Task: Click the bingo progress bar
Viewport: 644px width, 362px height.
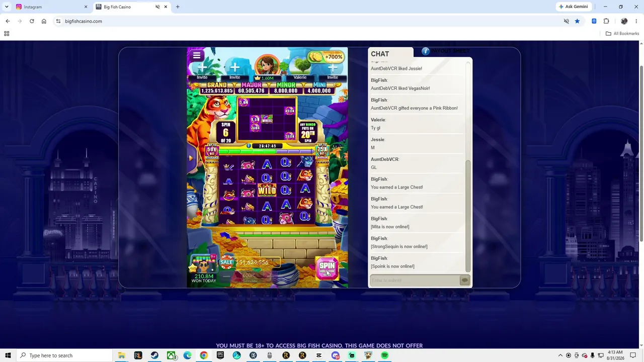Action: coord(267,151)
